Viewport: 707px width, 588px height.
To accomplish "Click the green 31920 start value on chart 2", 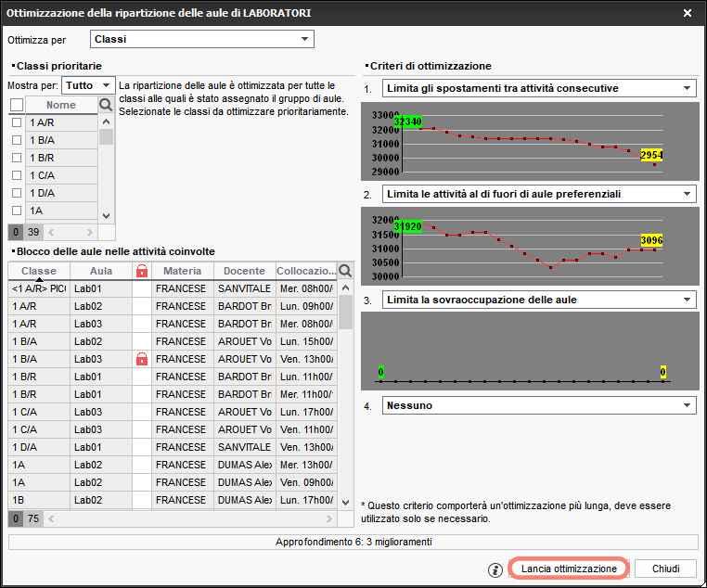I will pos(407,226).
